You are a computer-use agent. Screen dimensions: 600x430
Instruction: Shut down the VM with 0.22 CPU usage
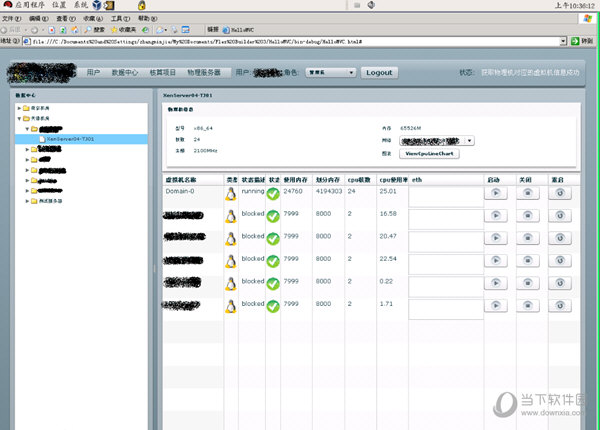(527, 283)
